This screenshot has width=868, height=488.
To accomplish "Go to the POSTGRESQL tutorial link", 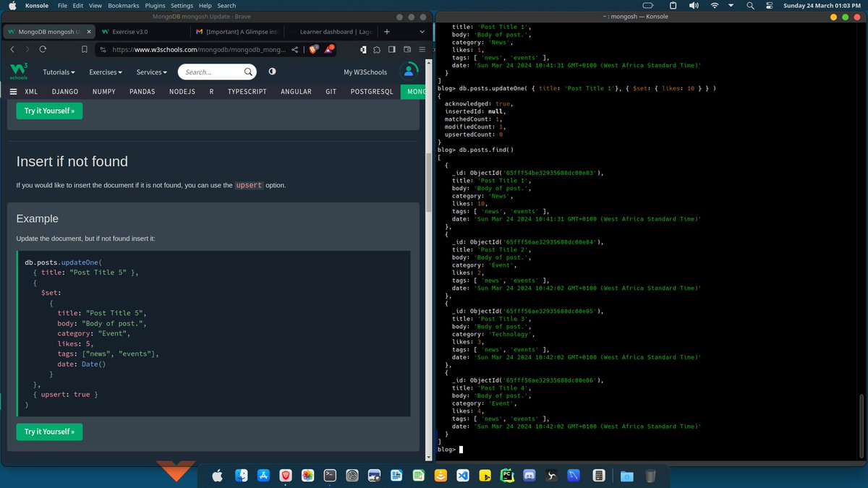I will 371,92.
